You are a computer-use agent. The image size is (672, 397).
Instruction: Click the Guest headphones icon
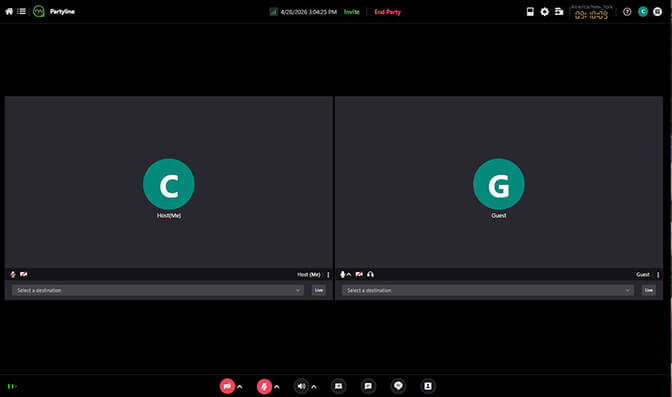(370, 274)
